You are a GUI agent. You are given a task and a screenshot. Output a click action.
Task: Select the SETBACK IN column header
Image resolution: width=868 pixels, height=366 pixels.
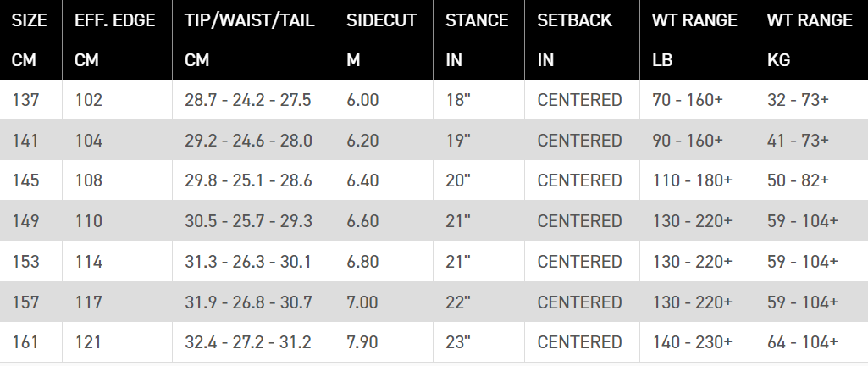pos(582,40)
